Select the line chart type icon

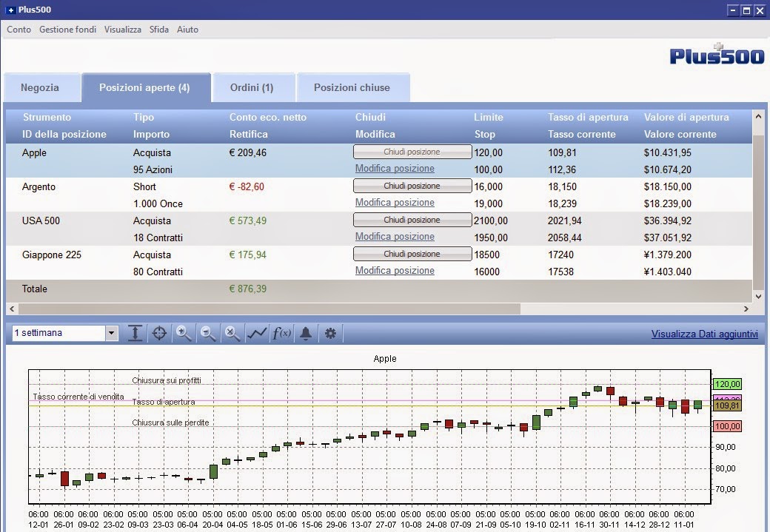[257, 333]
